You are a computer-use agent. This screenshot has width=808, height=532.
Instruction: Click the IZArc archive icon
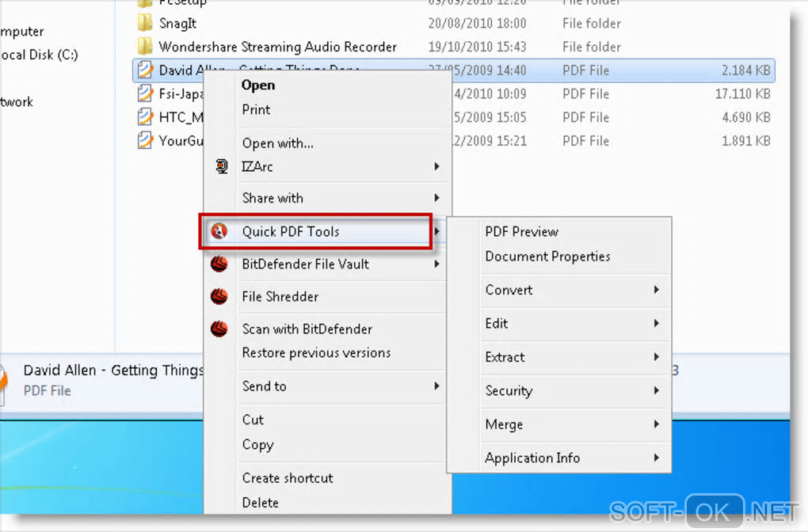pos(223,167)
